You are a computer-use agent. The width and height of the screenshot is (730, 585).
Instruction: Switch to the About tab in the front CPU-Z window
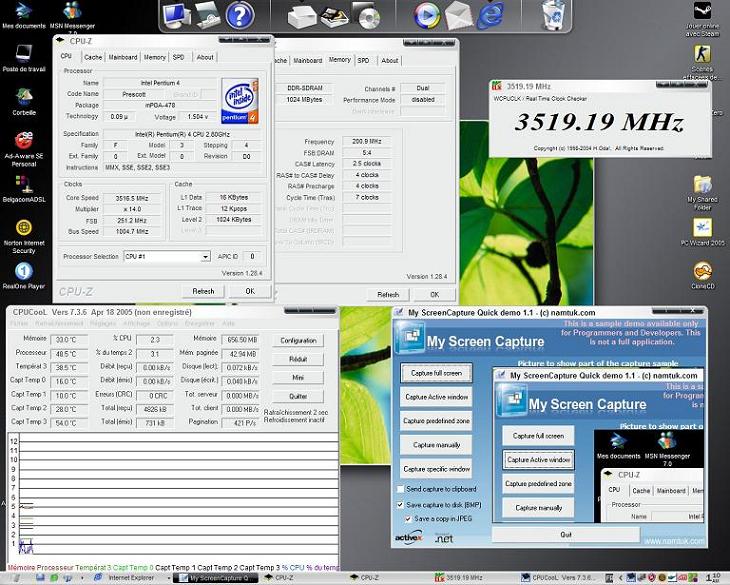tap(205, 57)
